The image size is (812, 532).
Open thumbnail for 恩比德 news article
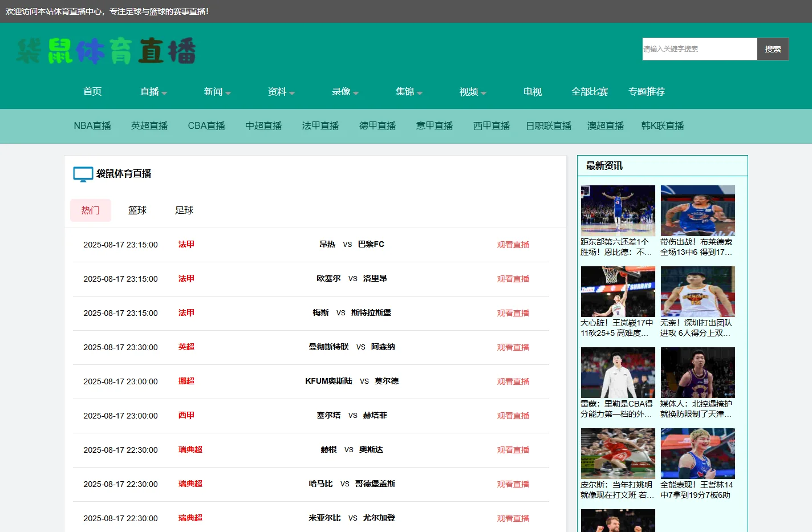coord(618,210)
